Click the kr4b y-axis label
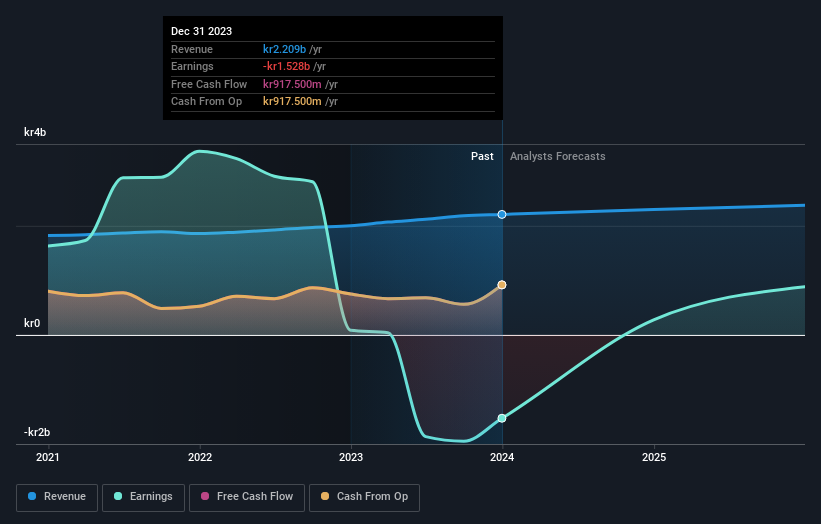Viewport: 821px width, 524px height. [35, 132]
